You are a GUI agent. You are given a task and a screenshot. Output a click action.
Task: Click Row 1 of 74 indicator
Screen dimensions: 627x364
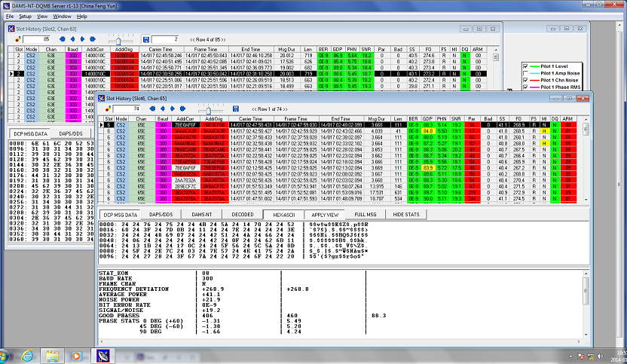[270, 109]
